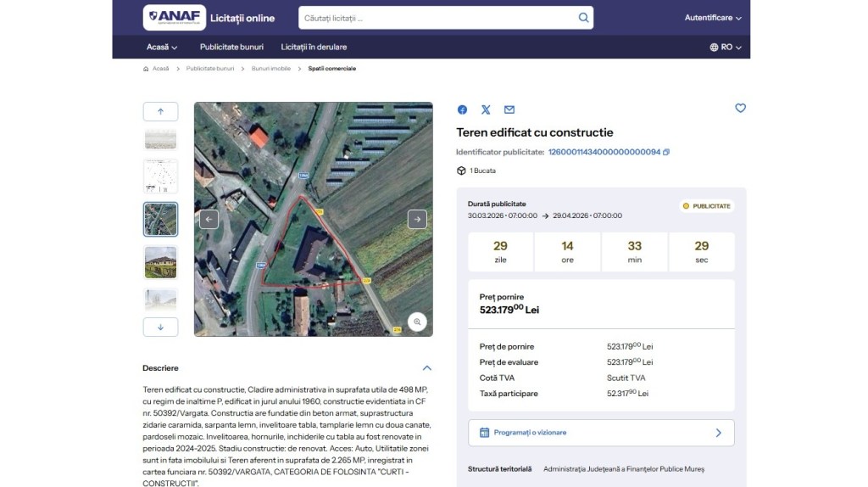
Task: Go to Licitații în derulare
Action: click(x=314, y=48)
